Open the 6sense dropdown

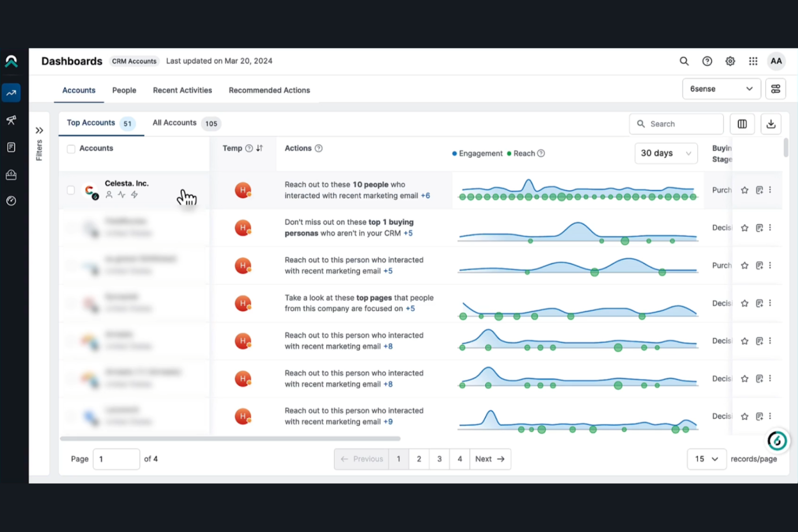coord(721,88)
